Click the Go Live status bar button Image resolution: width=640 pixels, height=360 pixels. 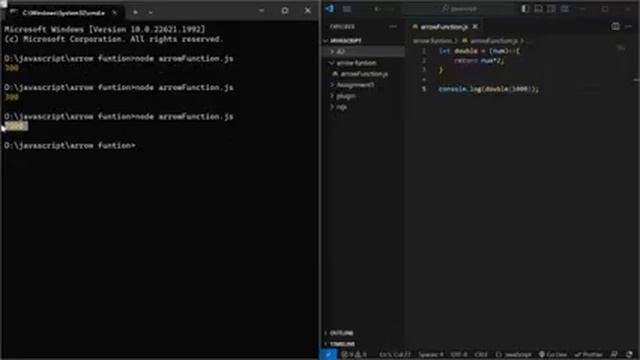(x=553, y=355)
